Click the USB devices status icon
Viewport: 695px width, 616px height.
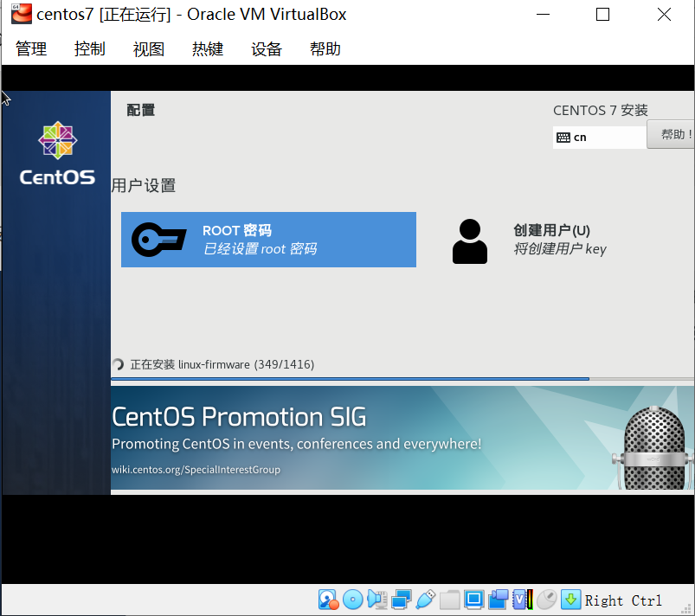click(426, 600)
